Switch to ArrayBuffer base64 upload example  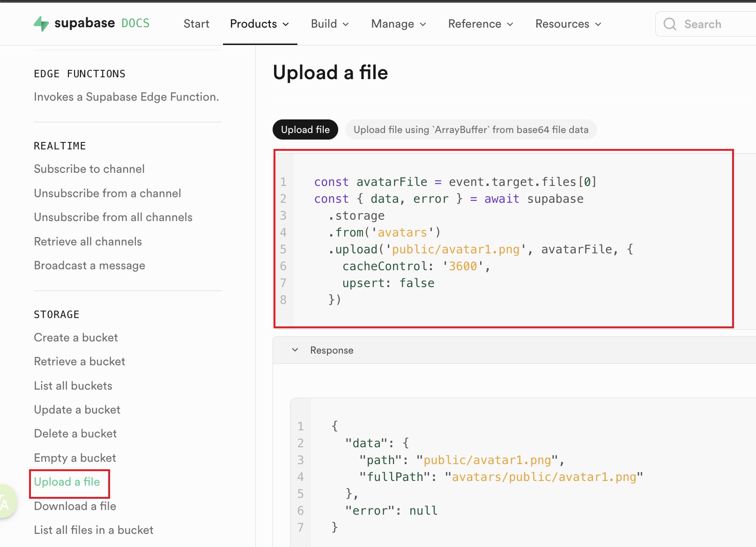pos(471,130)
